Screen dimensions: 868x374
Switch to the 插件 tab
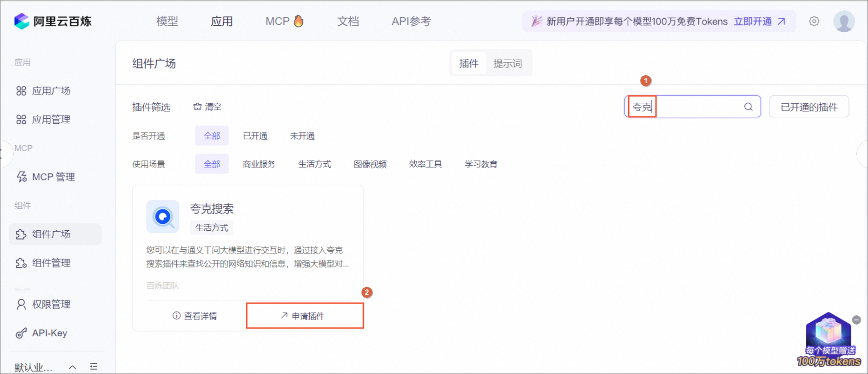click(x=468, y=63)
